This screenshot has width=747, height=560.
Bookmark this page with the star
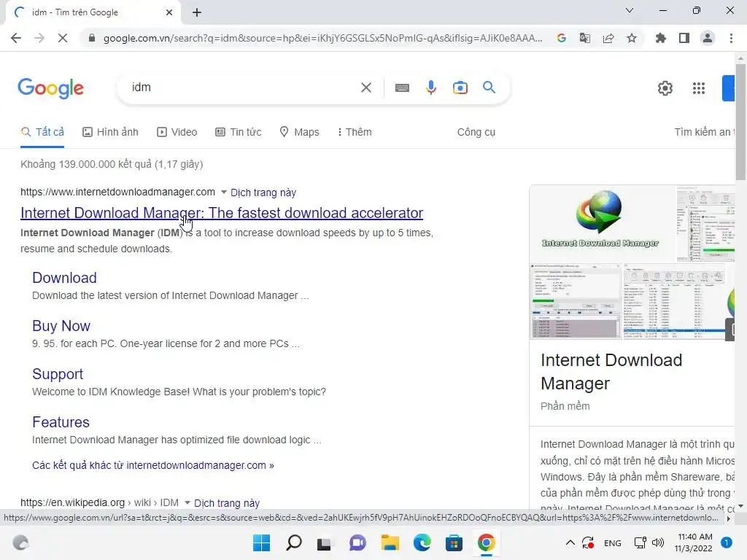point(632,38)
